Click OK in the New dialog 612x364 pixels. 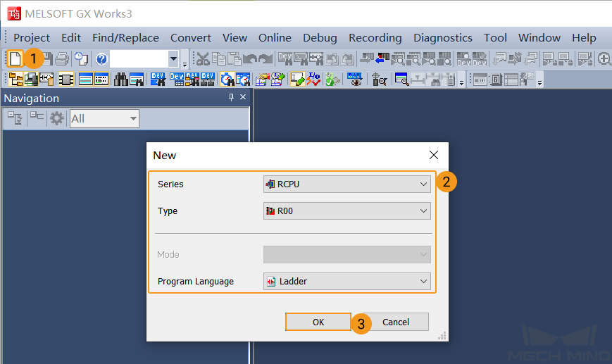pos(318,322)
